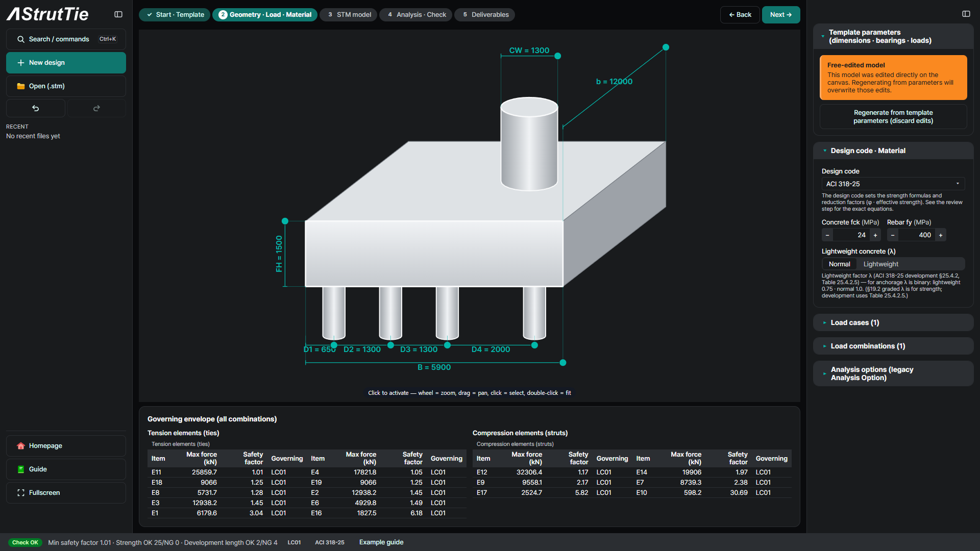This screenshot has width=980, height=551.
Task: Collapse Design code · Material section
Action: (x=893, y=151)
